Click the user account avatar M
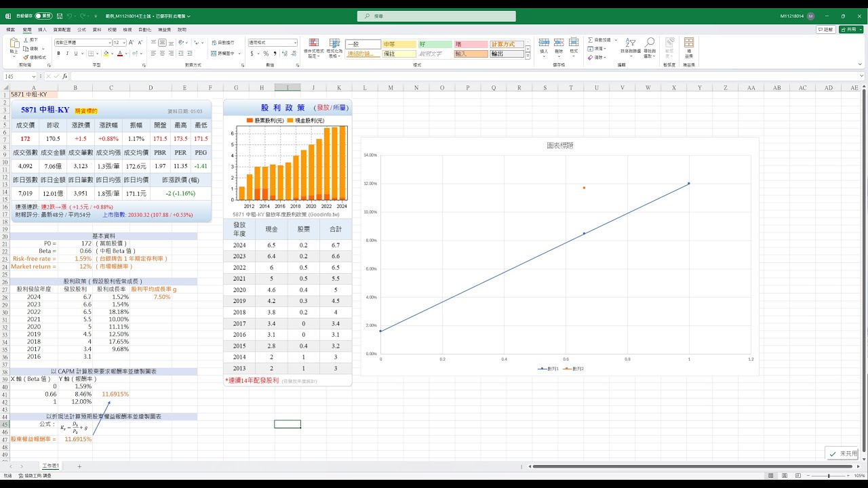Screen dimensions: 868x488 click(811, 16)
